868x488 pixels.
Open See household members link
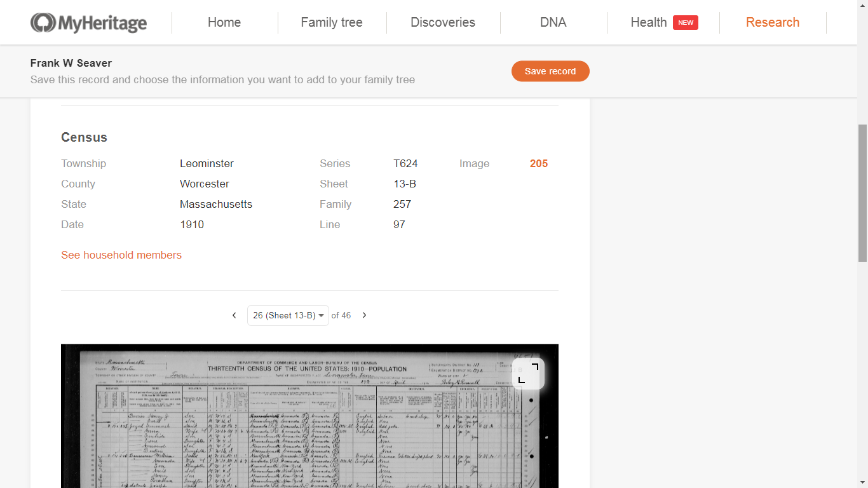(x=121, y=255)
